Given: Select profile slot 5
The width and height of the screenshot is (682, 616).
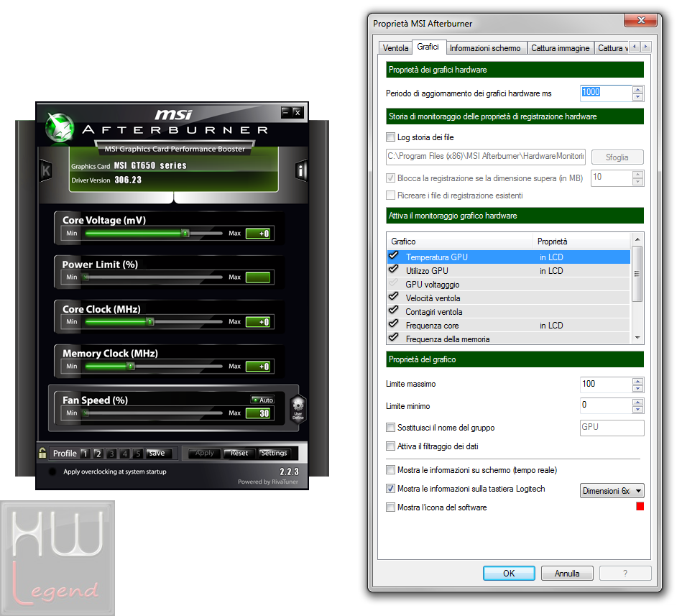Looking at the screenshot, I should (x=138, y=454).
